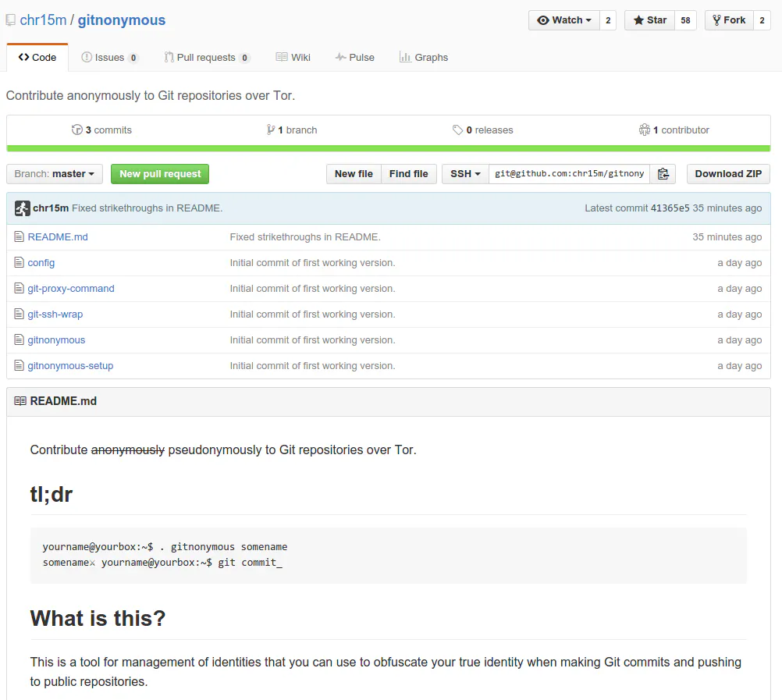The height and width of the screenshot is (700, 782).
Task: Click the git clone URL field
Action: (x=569, y=174)
